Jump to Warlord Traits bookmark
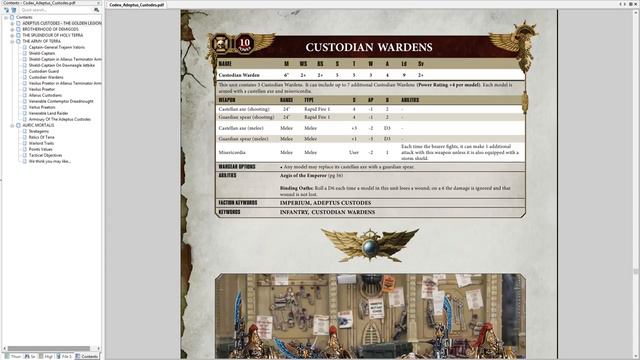 41,143
